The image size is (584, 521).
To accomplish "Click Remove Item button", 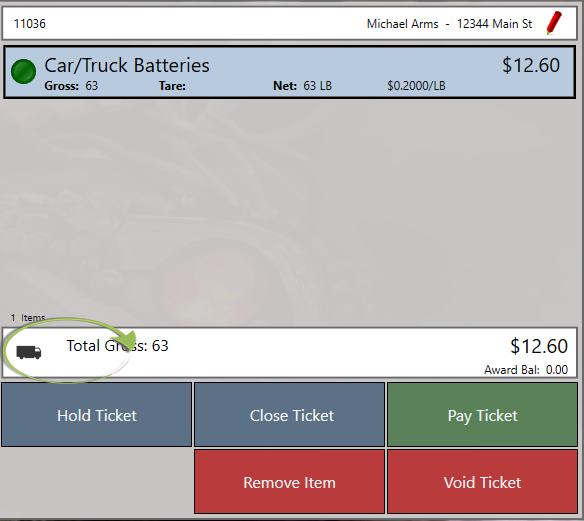I will pos(289,482).
